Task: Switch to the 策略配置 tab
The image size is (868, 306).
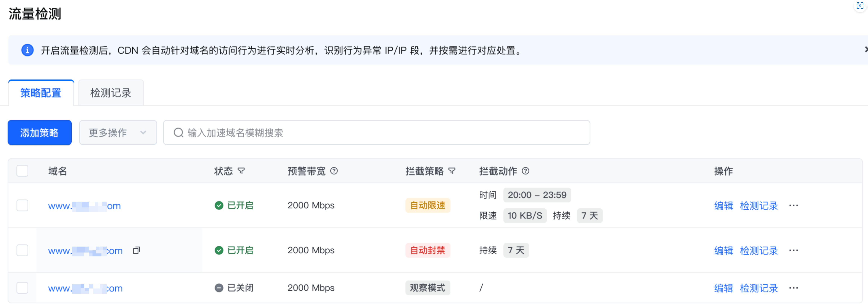Action: click(x=41, y=93)
